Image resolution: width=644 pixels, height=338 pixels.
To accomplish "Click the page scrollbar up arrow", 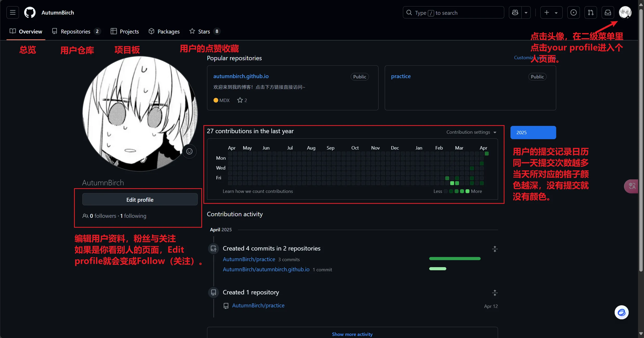I will (x=641, y=4).
